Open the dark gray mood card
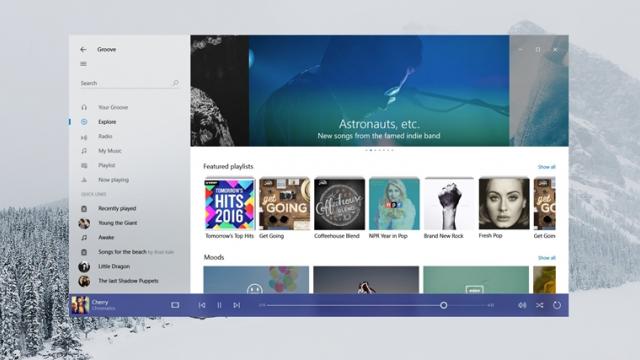 [366, 280]
